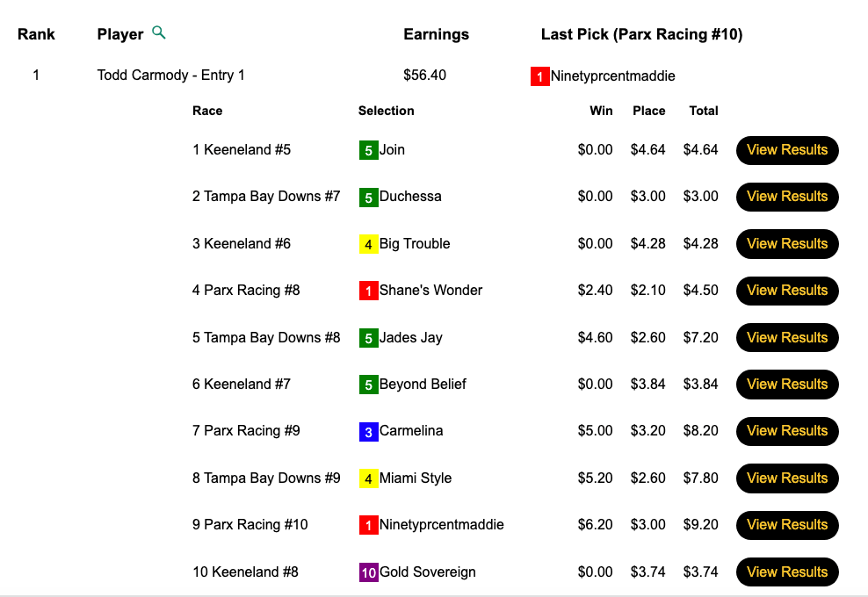The height and width of the screenshot is (597, 868).
Task: Click yellow number 4 badge beside Miami Style
Action: click(368, 478)
